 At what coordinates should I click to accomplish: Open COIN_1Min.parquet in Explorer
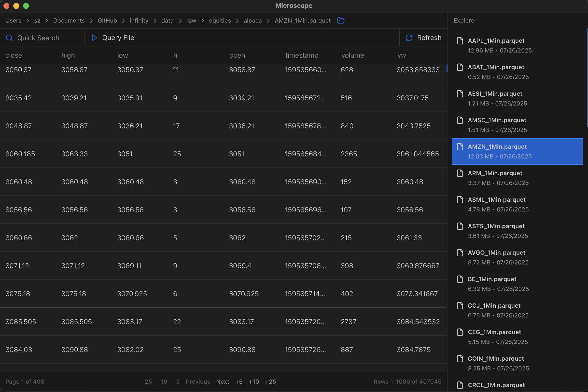tap(517, 364)
